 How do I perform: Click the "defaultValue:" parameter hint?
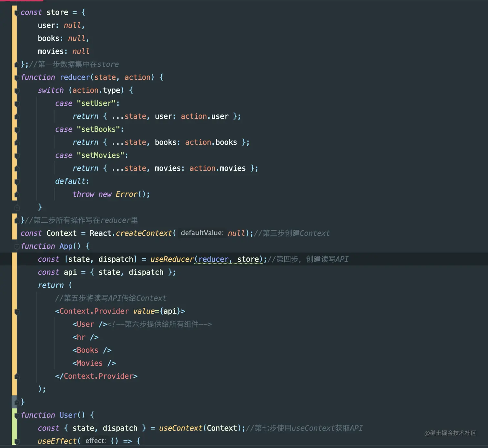click(202, 233)
